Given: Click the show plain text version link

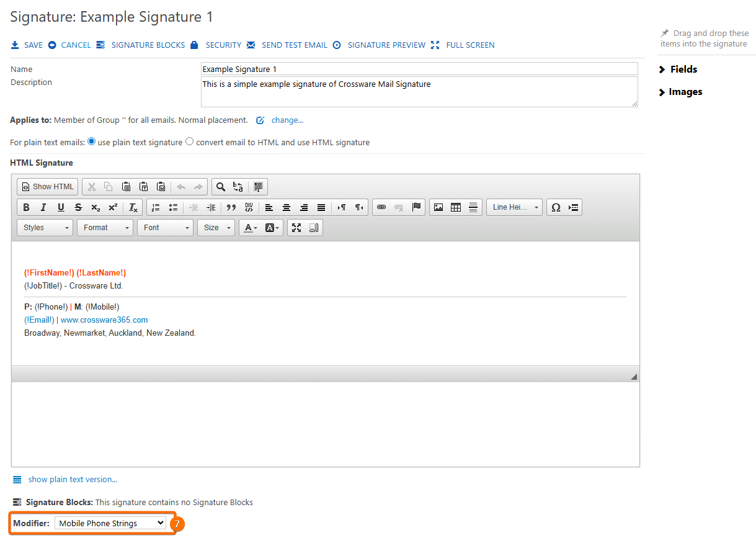Looking at the screenshot, I should (x=72, y=480).
